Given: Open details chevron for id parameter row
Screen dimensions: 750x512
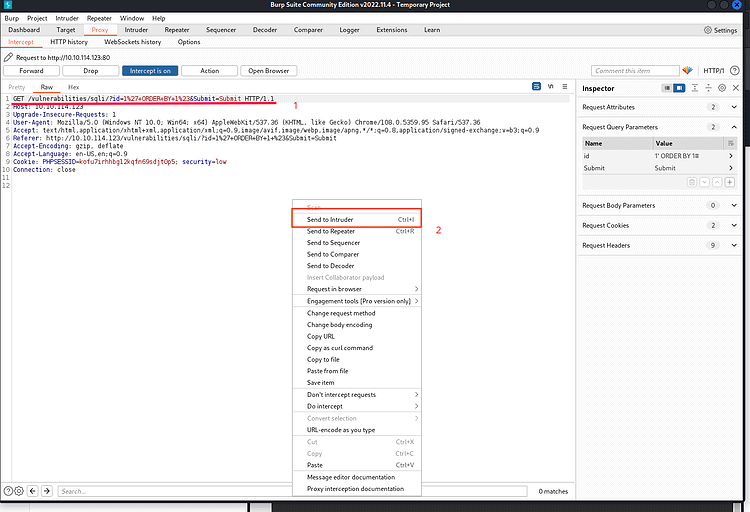Looking at the screenshot, I should (x=731, y=156).
